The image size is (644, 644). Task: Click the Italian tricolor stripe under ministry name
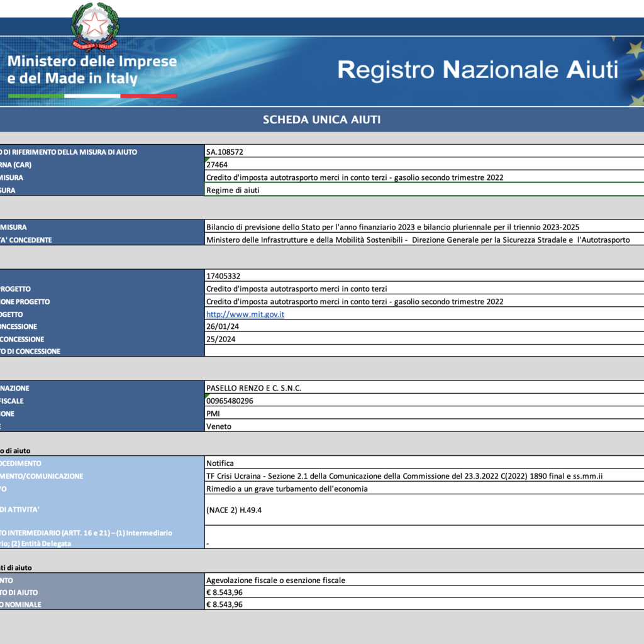92,96
